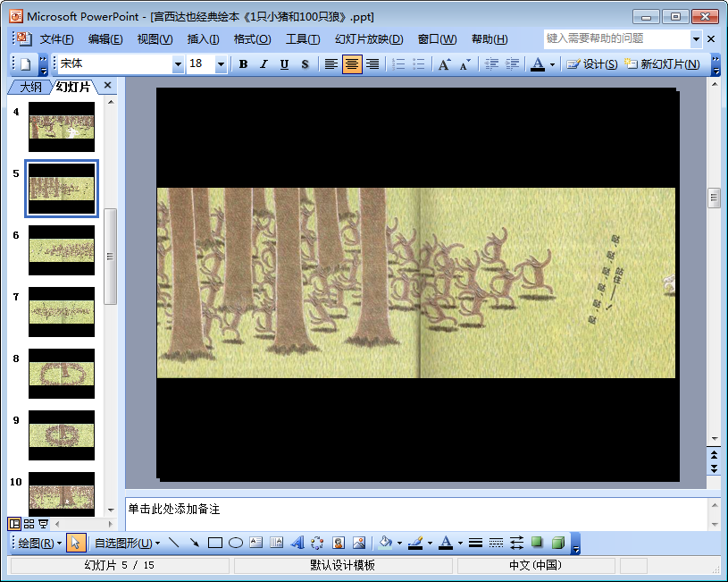This screenshot has height=582, width=728.
Task: Open the 视图(V) menu
Action: click(x=155, y=39)
